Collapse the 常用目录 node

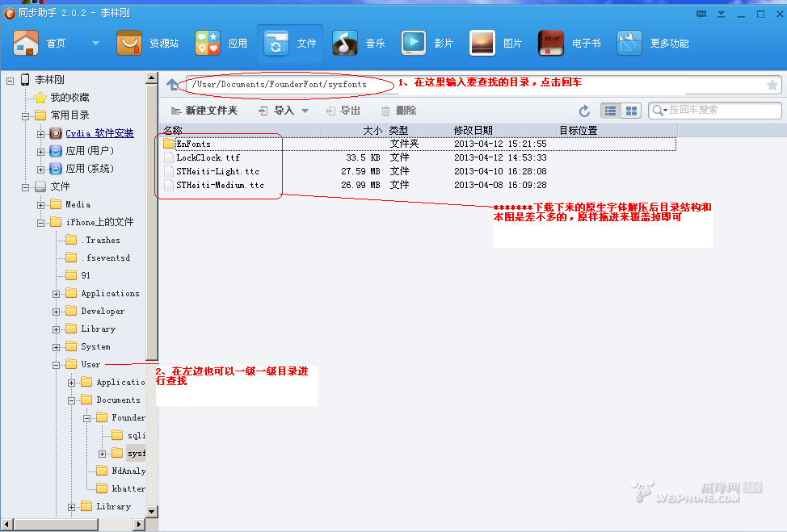[25, 116]
